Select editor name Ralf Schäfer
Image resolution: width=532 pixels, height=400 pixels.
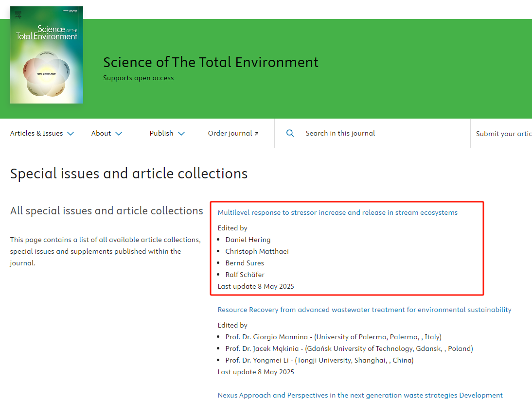pyautogui.click(x=245, y=275)
